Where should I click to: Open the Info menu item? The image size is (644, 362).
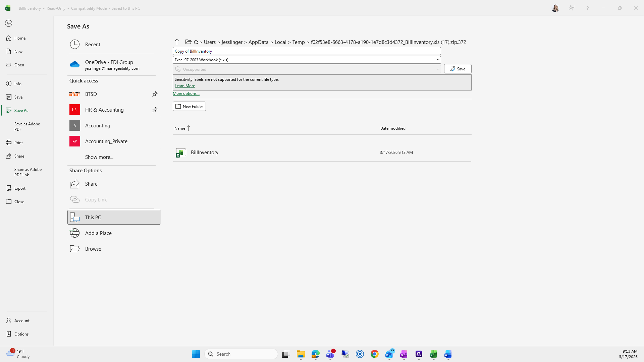18,83
